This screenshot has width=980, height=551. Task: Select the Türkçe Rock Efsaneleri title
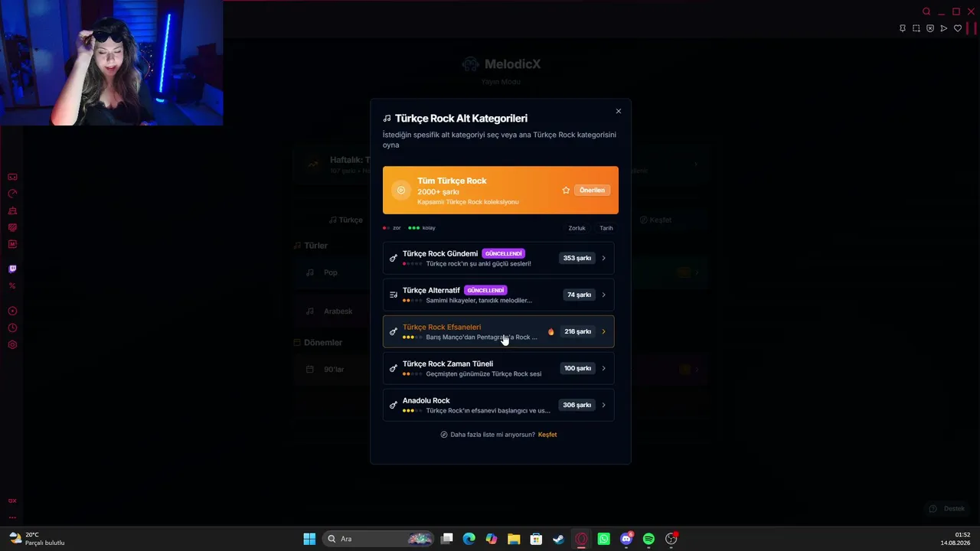click(x=442, y=327)
